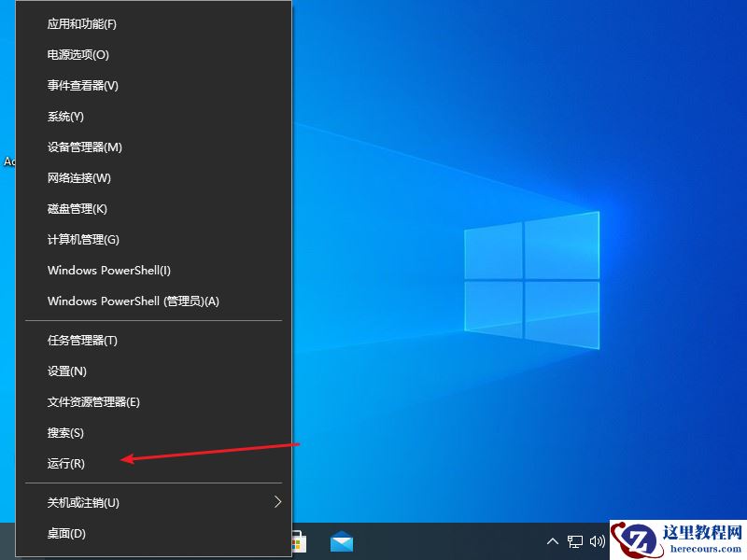Launch 计算机管理 from the menu
Screen dimensions: 747x560
click(x=79, y=239)
